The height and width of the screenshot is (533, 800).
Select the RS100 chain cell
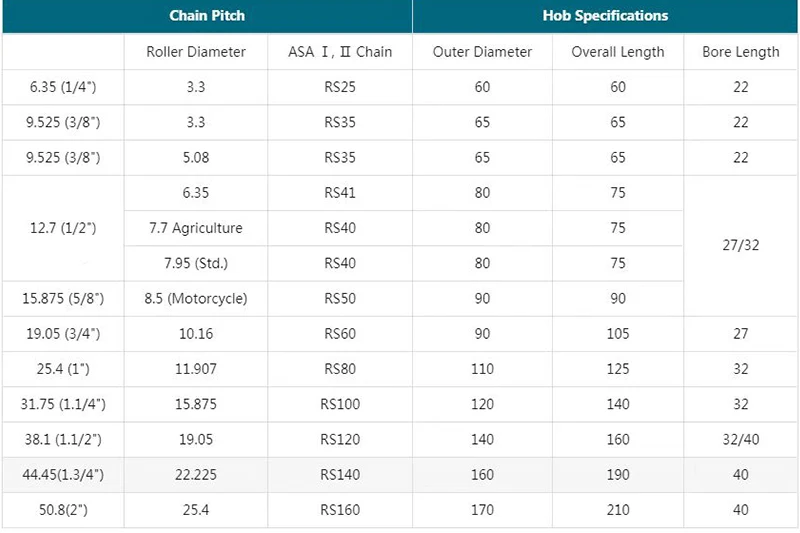tap(341, 404)
